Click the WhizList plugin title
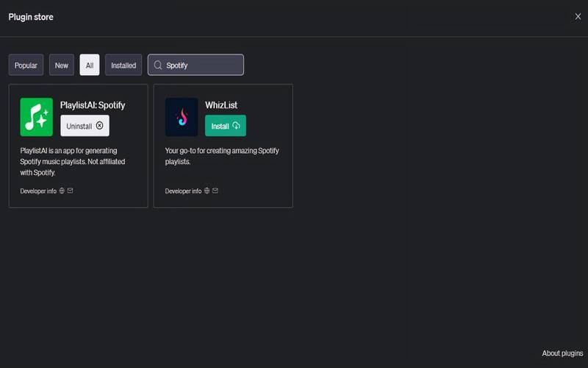The height and width of the screenshot is (368, 588). [x=221, y=105]
